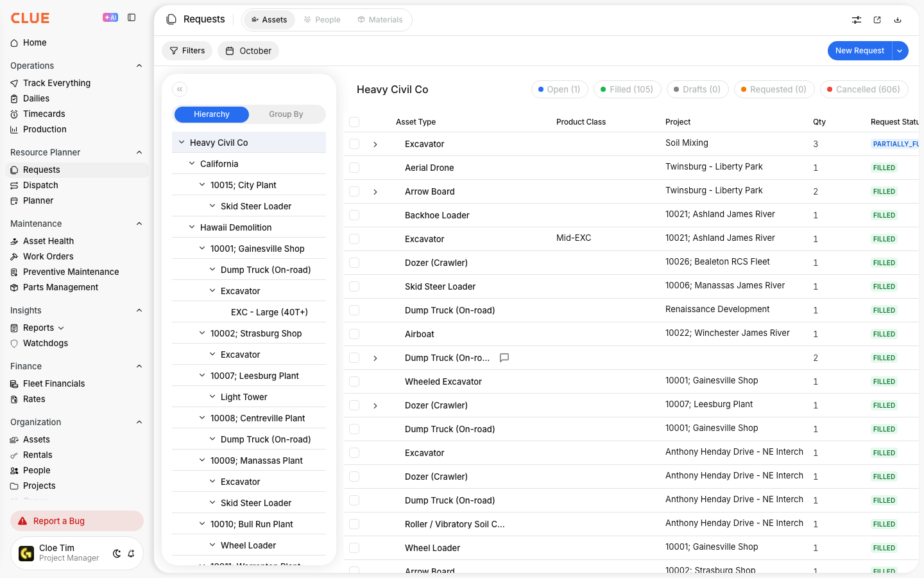924x578 pixels.
Task: Check the Roller / Vibratory Soil row checkbox
Action: click(354, 524)
